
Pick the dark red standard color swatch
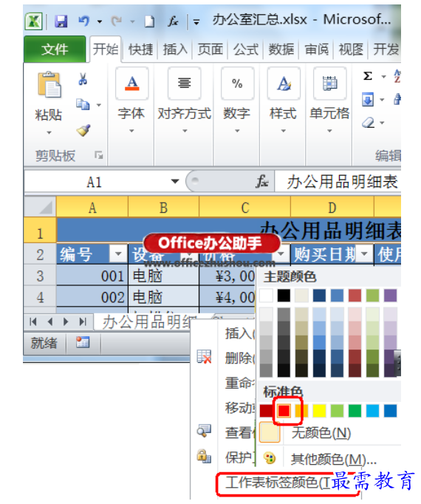point(266,411)
